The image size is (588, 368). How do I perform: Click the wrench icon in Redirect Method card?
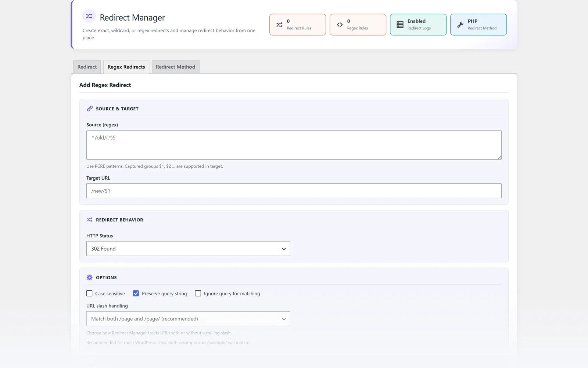click(x=460, y=25)
